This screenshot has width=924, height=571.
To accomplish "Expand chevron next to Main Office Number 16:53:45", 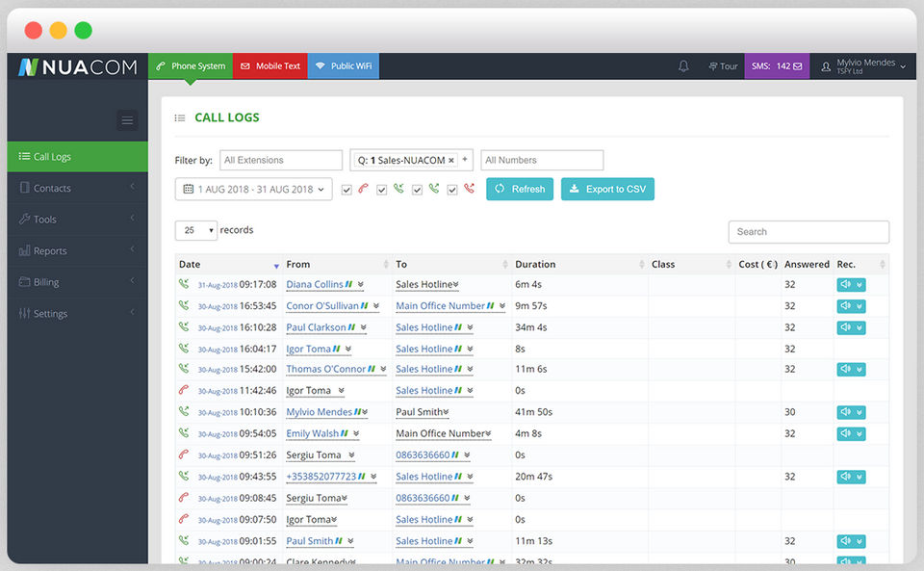I will (502, 306).
